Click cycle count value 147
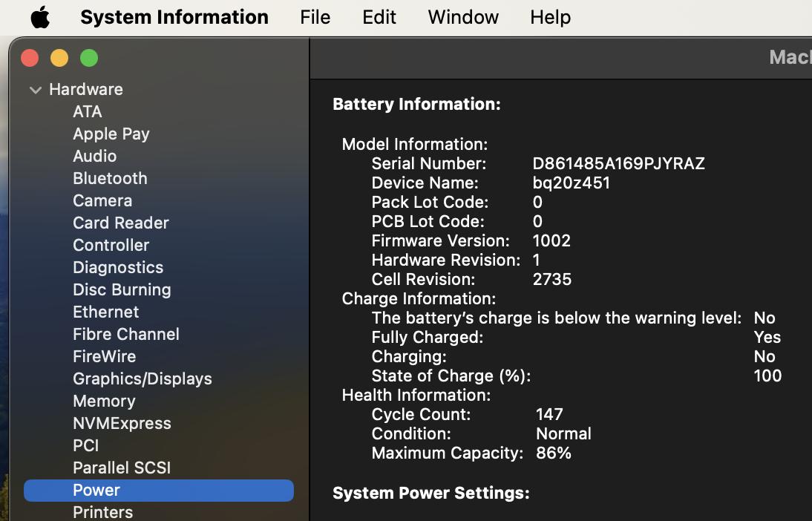 click(549, 414)
